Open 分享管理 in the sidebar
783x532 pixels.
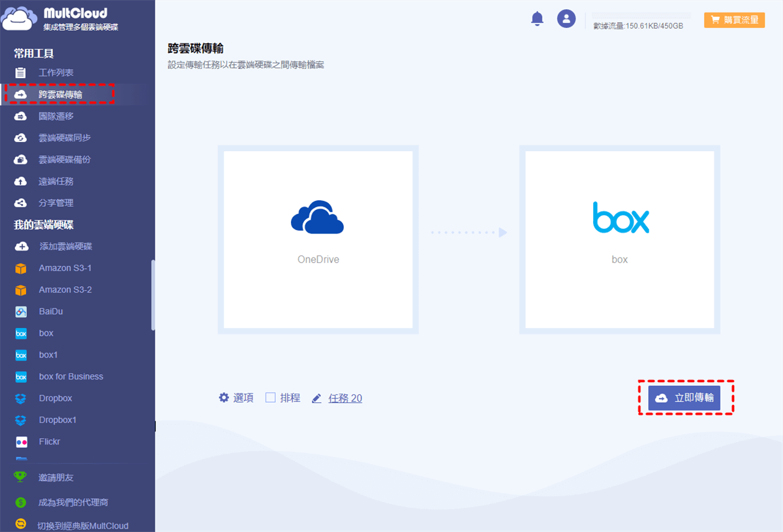tap(56, 203)
